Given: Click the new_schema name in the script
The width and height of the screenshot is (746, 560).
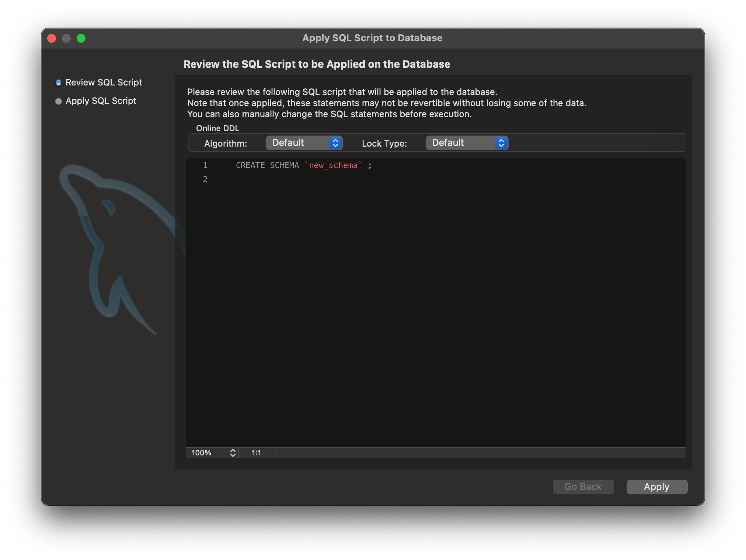Looking at the screenshot, I should pyautogui.click(x=333, y=165).
